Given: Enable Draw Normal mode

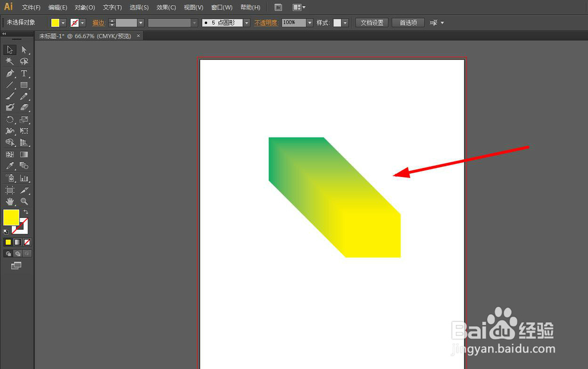Looking at the screenshot, I should 8,254.
